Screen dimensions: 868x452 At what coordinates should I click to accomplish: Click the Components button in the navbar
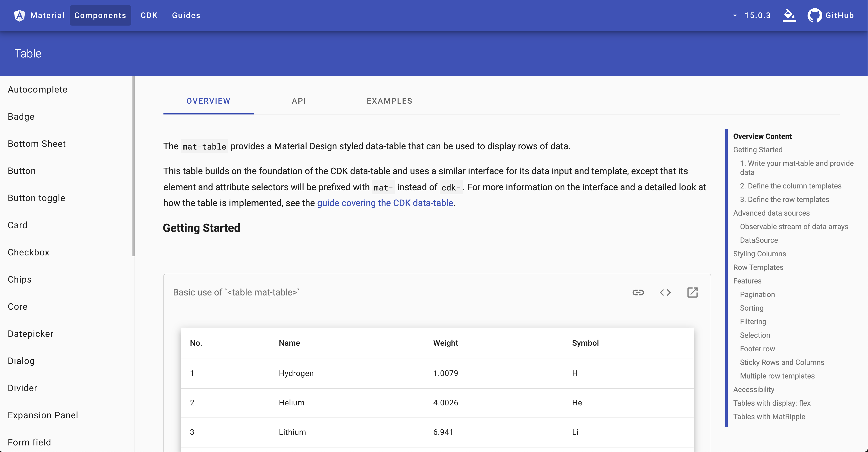click(x=100, y=15)
